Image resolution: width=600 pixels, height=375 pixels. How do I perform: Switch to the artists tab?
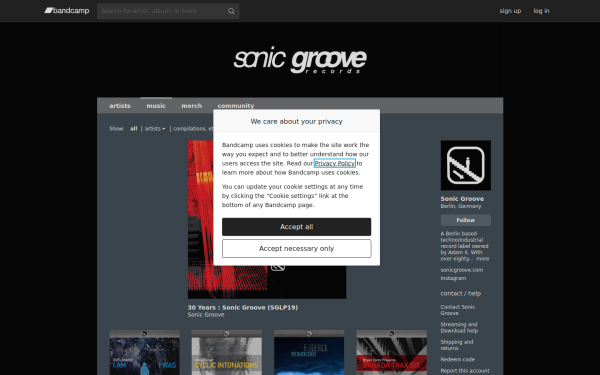pos(120,106)
